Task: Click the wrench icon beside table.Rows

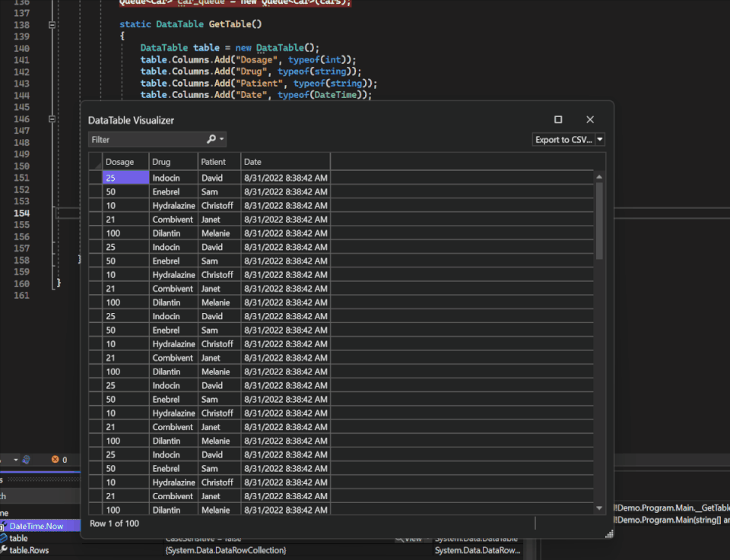Action: 3,549
